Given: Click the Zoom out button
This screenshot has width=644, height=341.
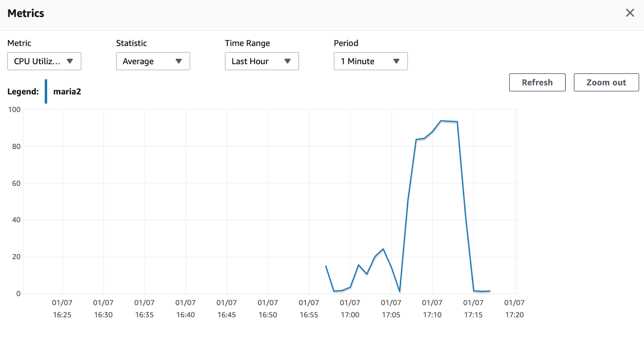Looking at the screenshot, I should pyautogui.click(x=606, y=82).
